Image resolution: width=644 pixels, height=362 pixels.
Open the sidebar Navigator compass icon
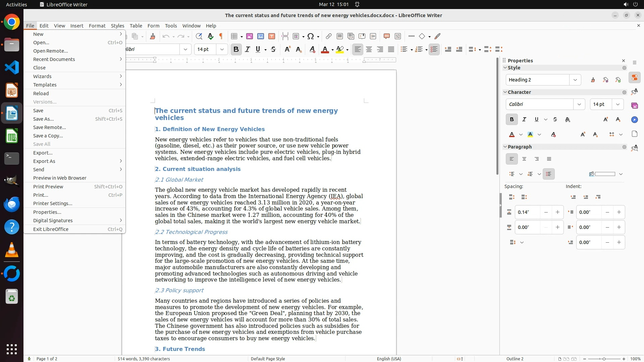tap(634, 120)
